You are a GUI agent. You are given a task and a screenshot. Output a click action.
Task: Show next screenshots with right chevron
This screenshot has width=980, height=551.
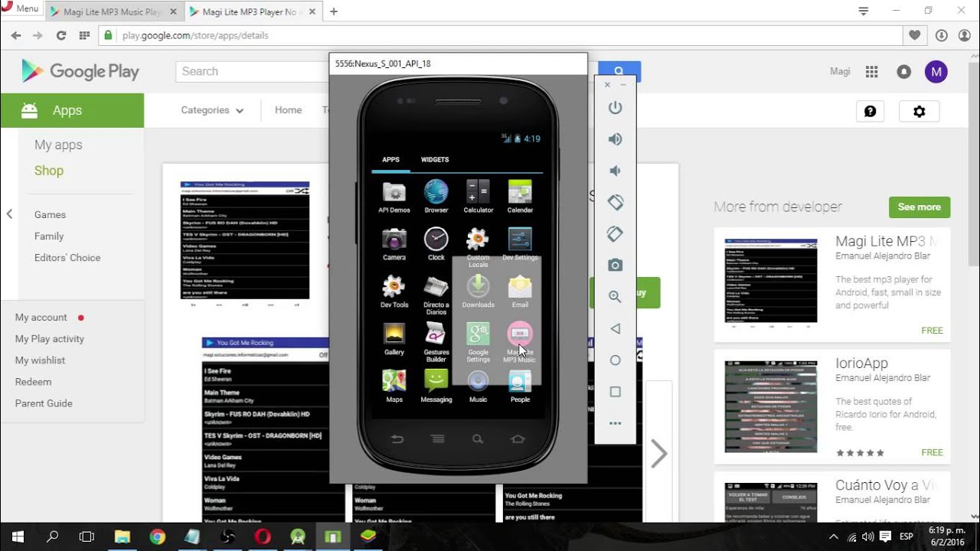click(658, 453)
